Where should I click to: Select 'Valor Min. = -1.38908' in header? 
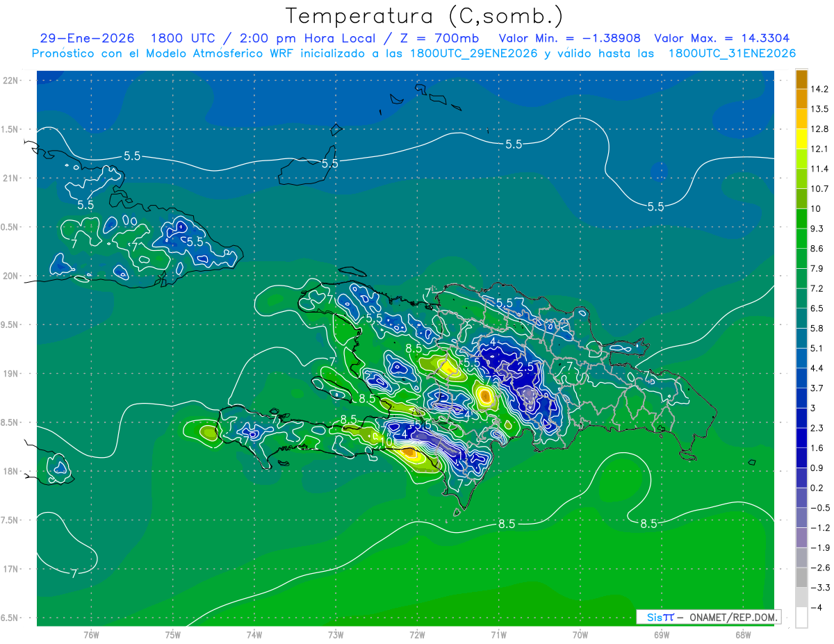tap(570, 38)
